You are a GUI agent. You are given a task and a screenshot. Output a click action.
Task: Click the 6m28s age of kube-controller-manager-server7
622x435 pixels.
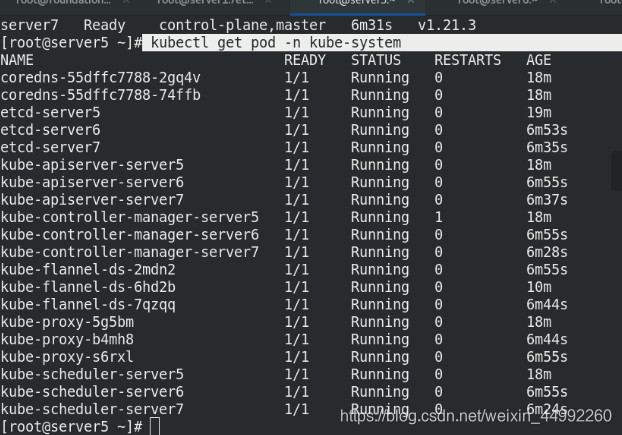(x=547, y=252)
